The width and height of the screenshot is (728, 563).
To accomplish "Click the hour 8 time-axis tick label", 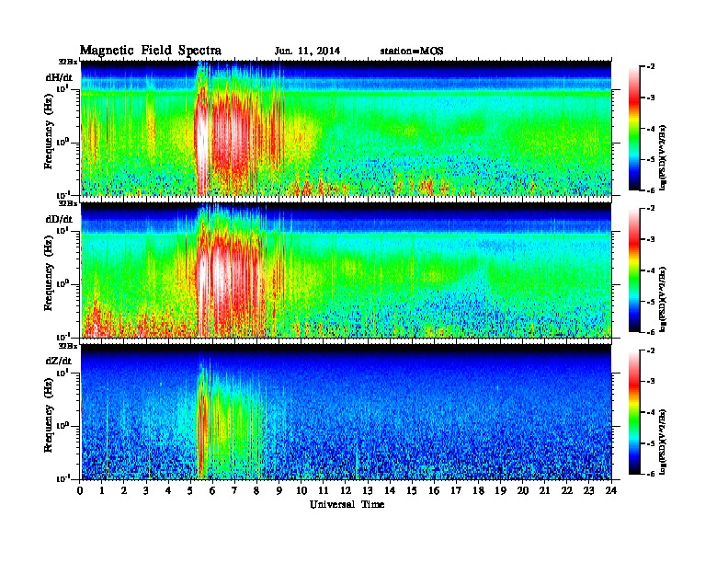I will (x=256, y=490).
